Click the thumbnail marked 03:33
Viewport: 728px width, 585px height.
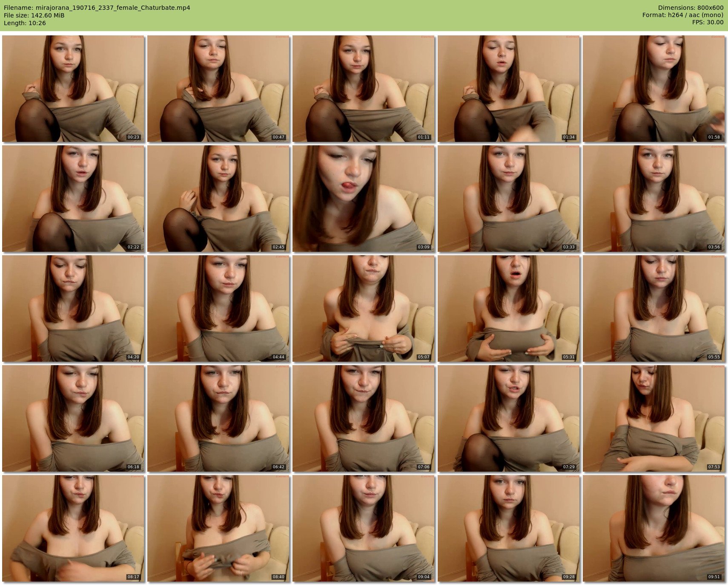pyautogui.click(x=509, y=199)
